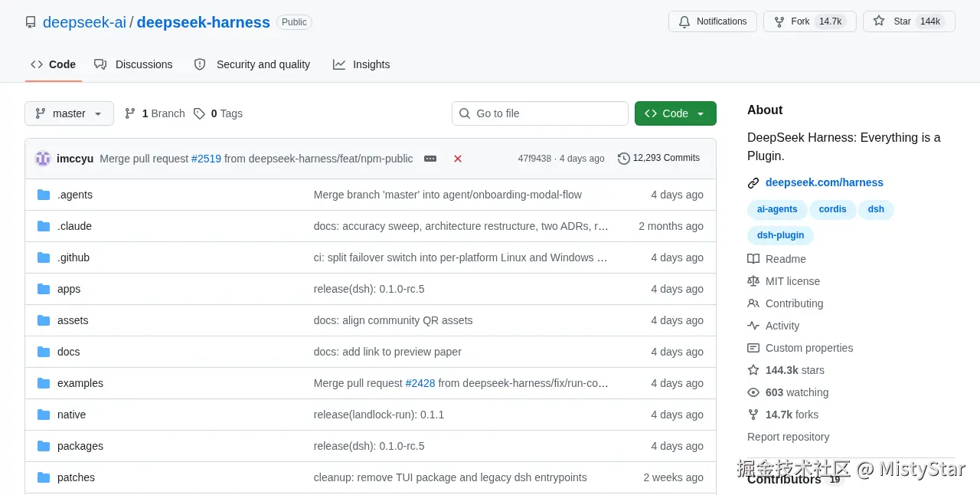Open the green Code clone dropdown
Image resolution: width=980 pixels, height=495 pixels.
675,113
